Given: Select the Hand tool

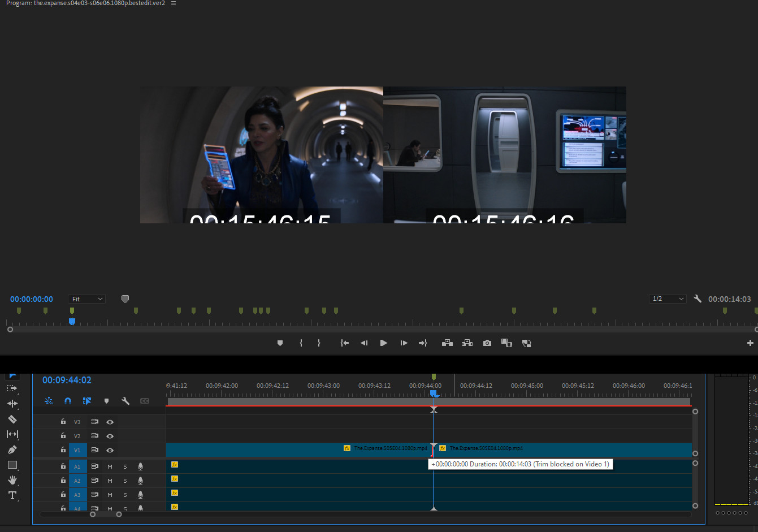Looking at the screenshot, I should 12,480.
